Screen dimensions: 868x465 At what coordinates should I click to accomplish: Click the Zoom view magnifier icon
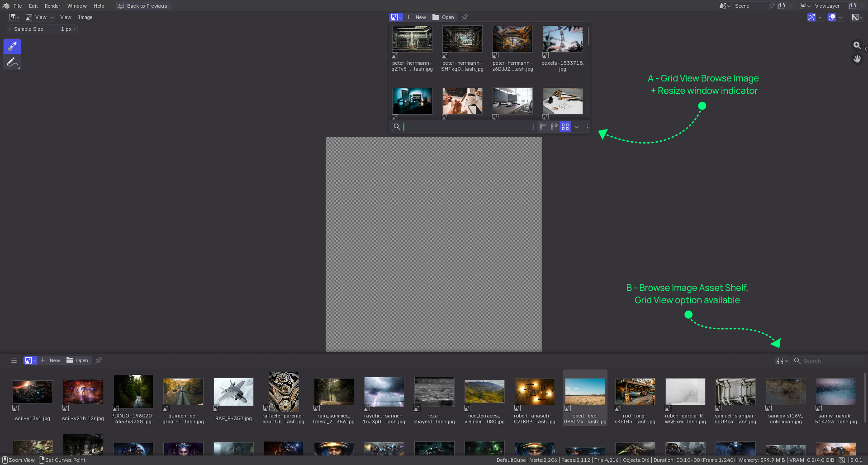(857, 45)
